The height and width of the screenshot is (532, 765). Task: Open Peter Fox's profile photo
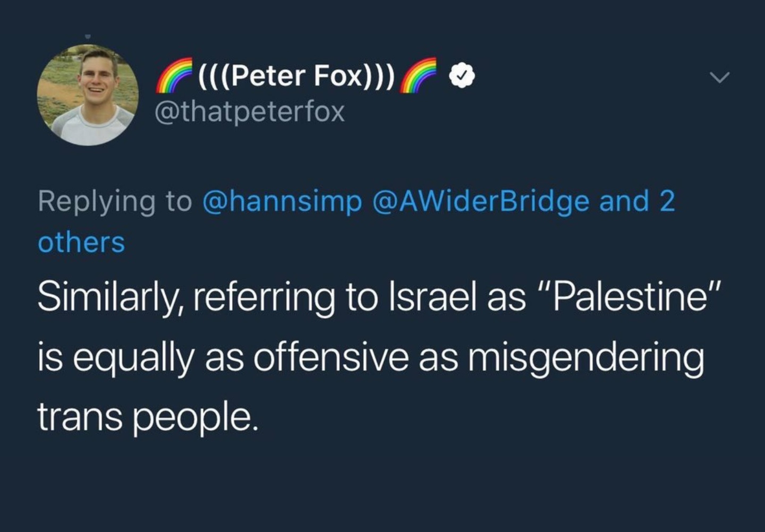(88, 95)
